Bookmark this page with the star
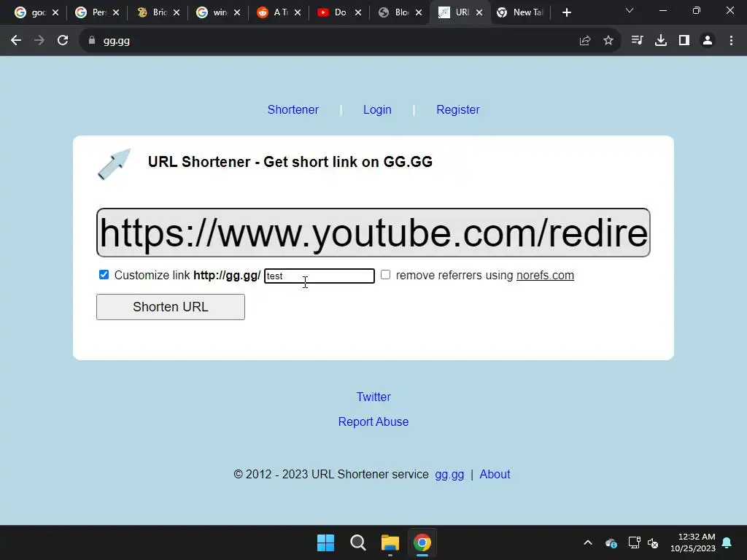747x560 pixels. [608, 41]
